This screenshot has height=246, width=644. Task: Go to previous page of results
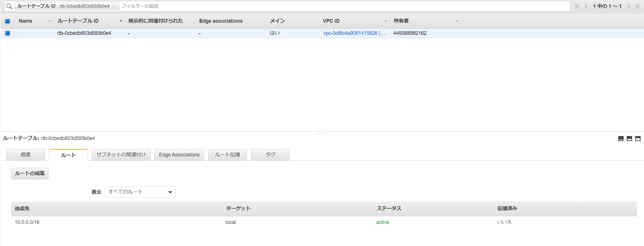tap(586, 6)
